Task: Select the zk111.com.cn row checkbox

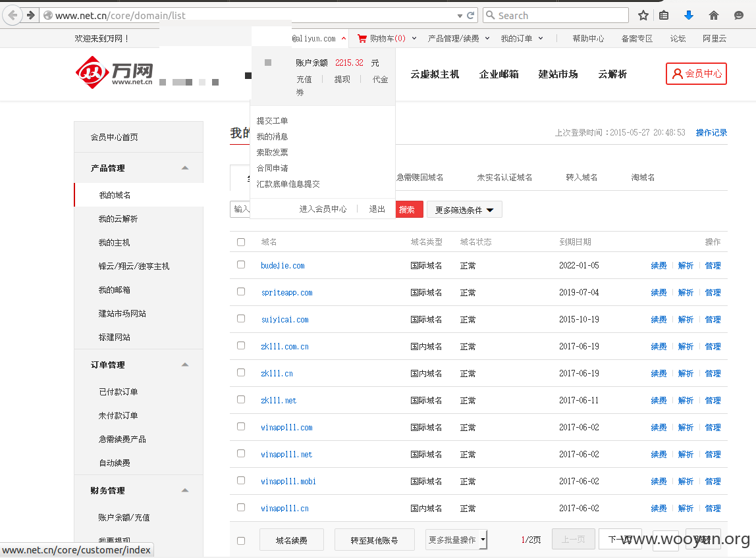Action: point(241,345)
